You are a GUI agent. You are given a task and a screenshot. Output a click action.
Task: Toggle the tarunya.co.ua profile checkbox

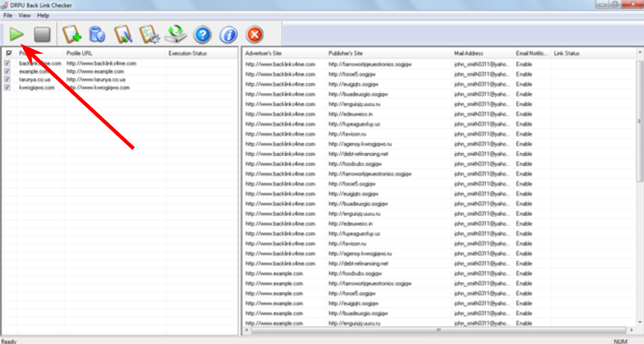point(7,79)
